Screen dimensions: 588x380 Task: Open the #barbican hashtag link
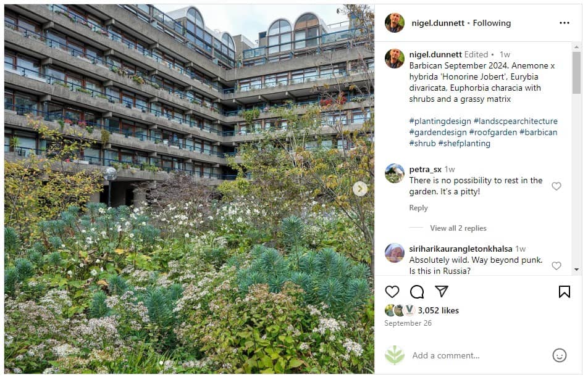[539, 132]
